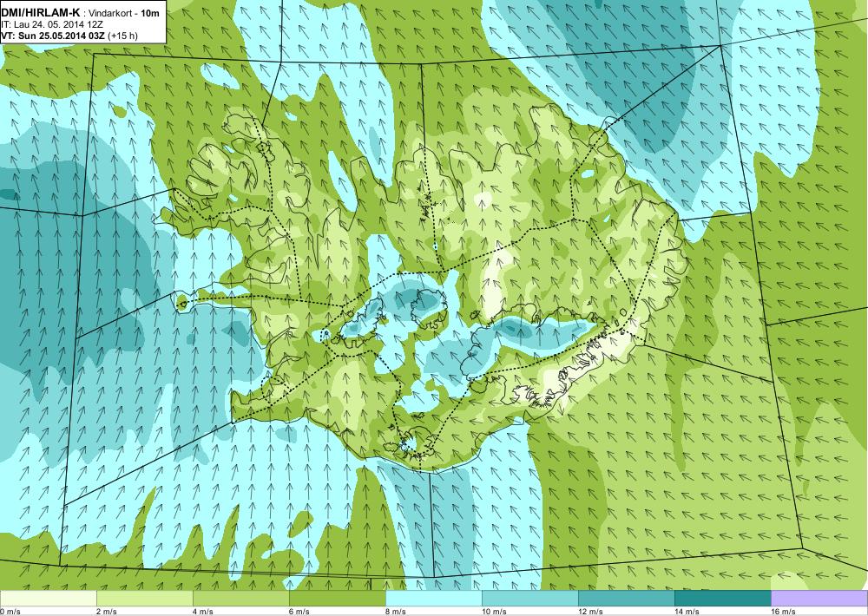Select the 4–6 m/s legend swatch
The image size is (868, 616).
tap(240, 598)
